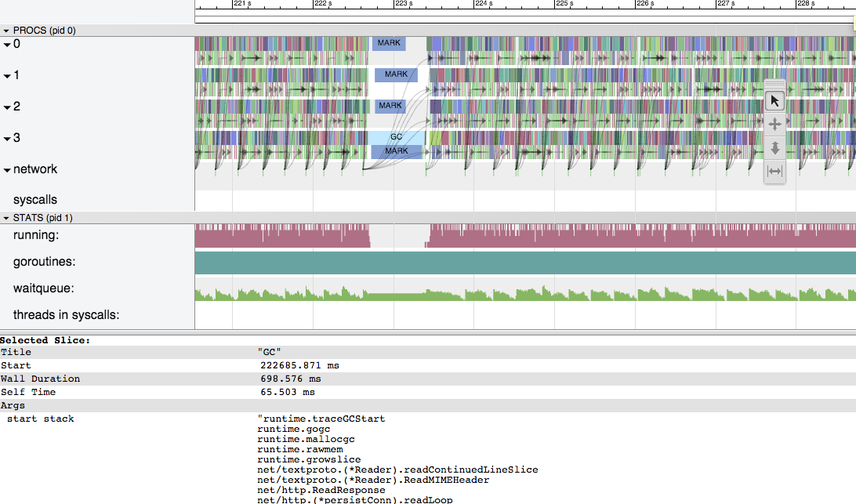Collapse proc 0 track row
The height and width of the screenshot is (504, 856).
click(x=7, y=45)
